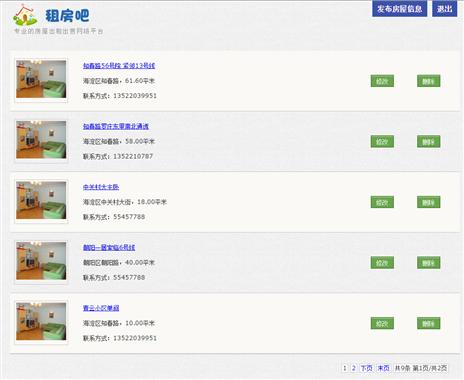Image resolution: width=464 pixels, height=380 pixels.
Task: Open the 朝阳 listing title link above 40.00平米
Action: pos(109,247)
